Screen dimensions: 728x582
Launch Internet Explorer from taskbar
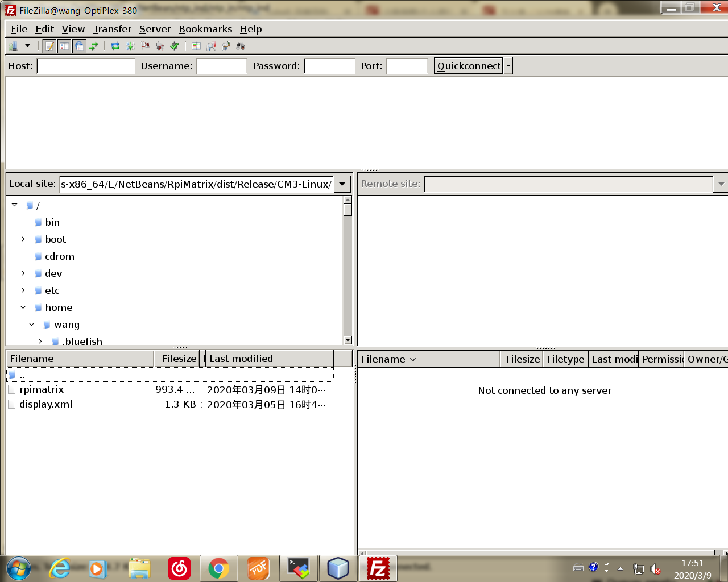point(59,569)
